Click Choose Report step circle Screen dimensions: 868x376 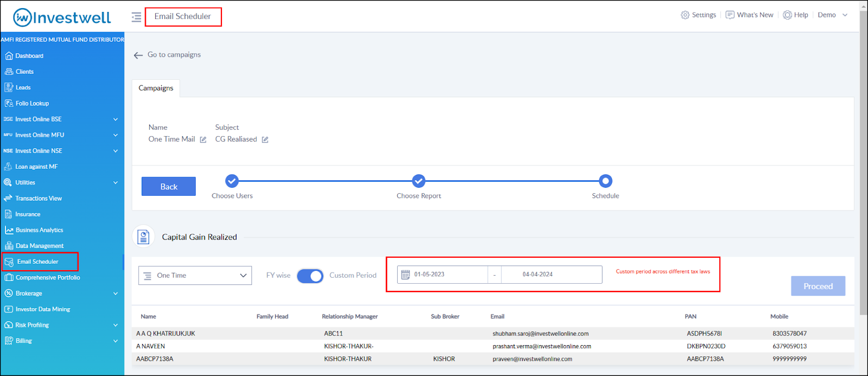418,181
